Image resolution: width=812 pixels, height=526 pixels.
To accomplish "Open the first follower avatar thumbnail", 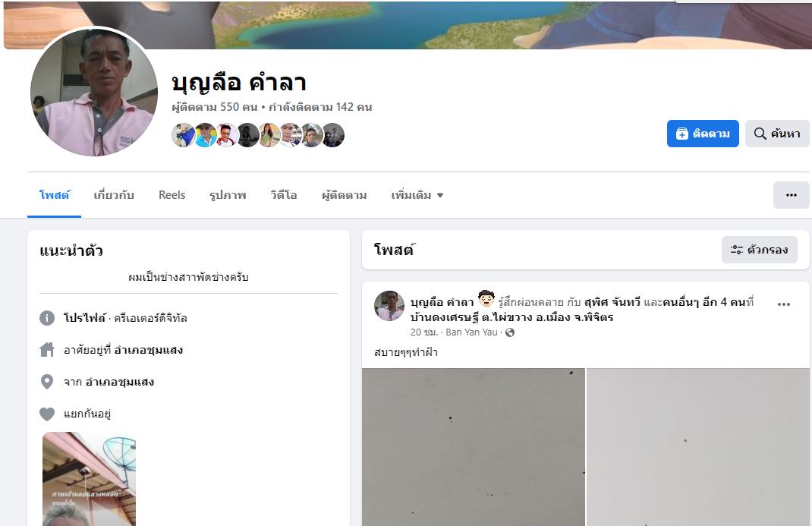I will click(183, 135).
